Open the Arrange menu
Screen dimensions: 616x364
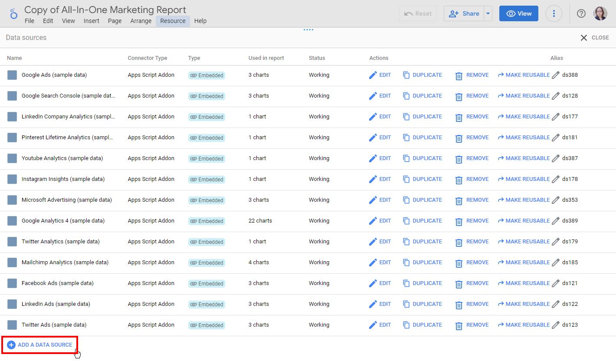[x=141, y=21]
